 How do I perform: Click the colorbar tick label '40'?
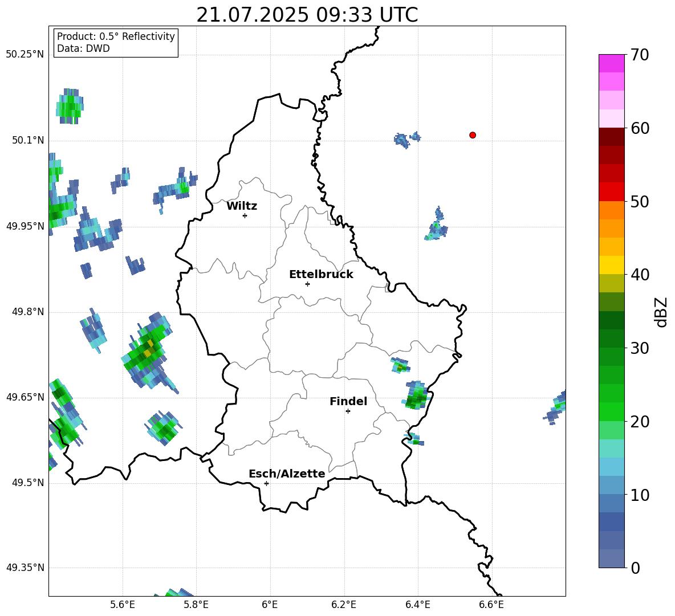click(x=640, y=275)
